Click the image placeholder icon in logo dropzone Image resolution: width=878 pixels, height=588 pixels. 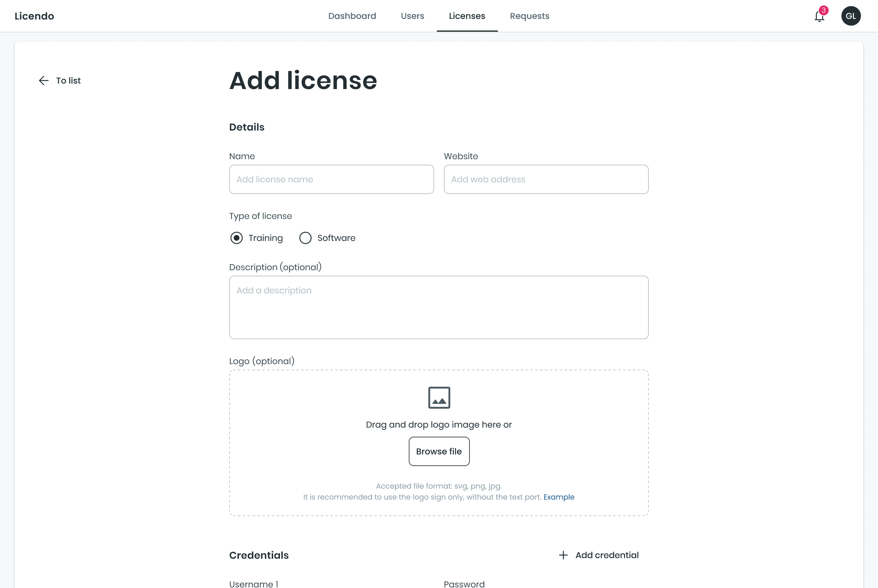click(x=439, y=397)
